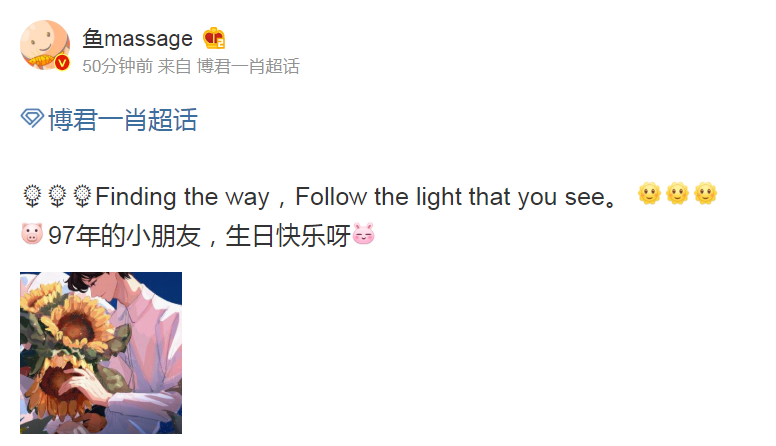Image resolution: width=776 pixels, height=446 pixels.
Task: Click the outline sunflower emoji touching "Finding"
Action: (82, 196)
